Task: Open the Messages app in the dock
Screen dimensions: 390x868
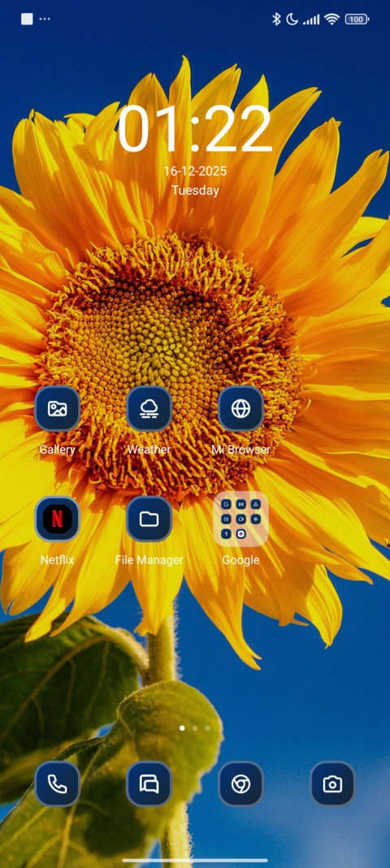Action: (149, 784)
